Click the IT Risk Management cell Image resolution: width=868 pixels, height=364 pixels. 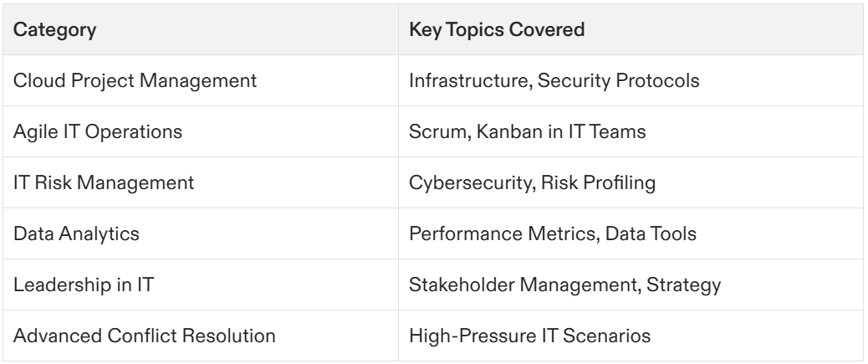tap(201, 182)
